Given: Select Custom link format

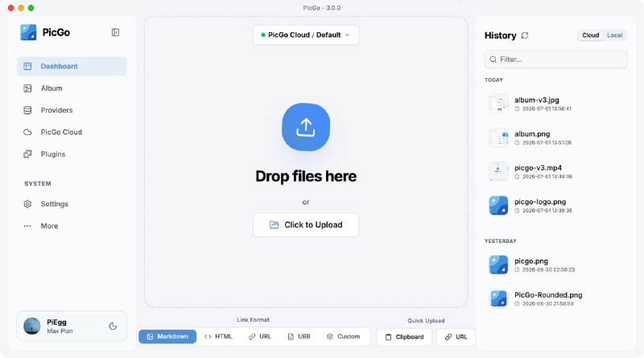Looking at the screenshot, I should (x=344, y=336).
